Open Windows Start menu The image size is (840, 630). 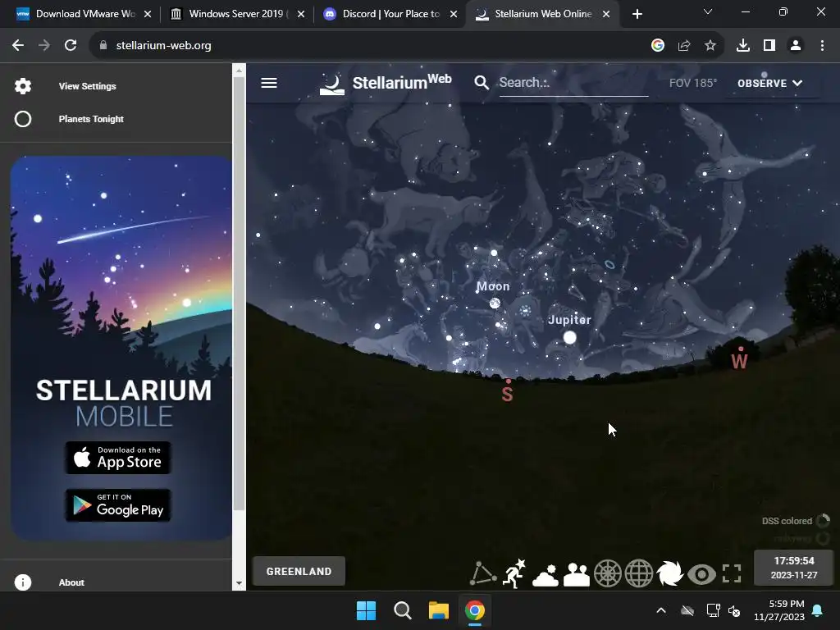pos(367,610)
